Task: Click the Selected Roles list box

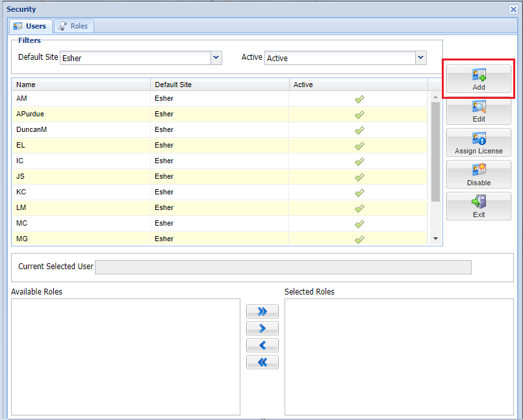Action: click(x=399, y=357)
